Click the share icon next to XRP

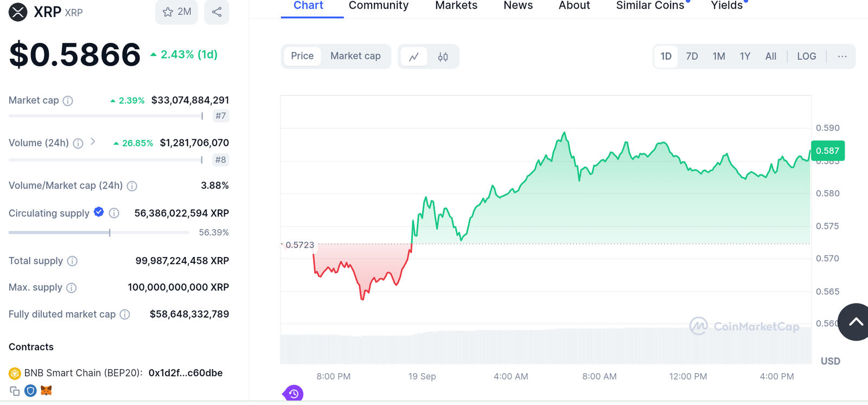[x=216, y=12]
